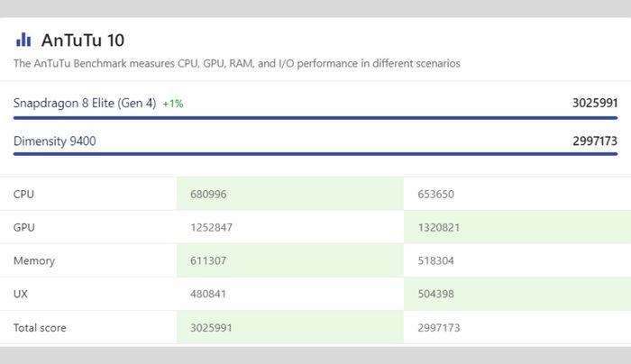Click the UX row label
This screenshot has width=631, height=364.
pyautogui.click(x=21, y=294)
